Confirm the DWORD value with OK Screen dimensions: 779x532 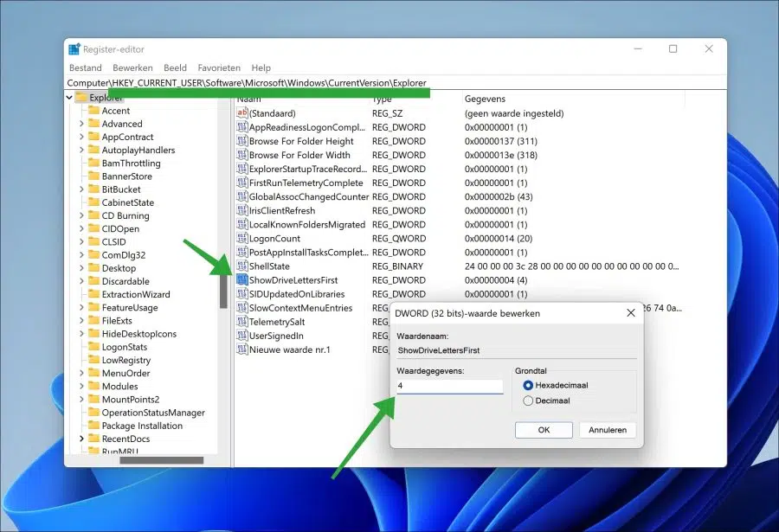coord(544,430)
